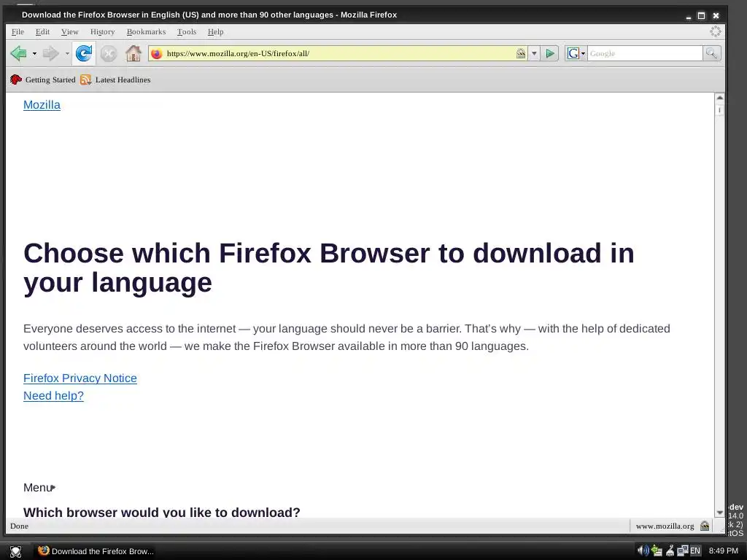Screen dimensions: 747x560
Task: Click the search magnifier button
Action: tap(711, 53)
